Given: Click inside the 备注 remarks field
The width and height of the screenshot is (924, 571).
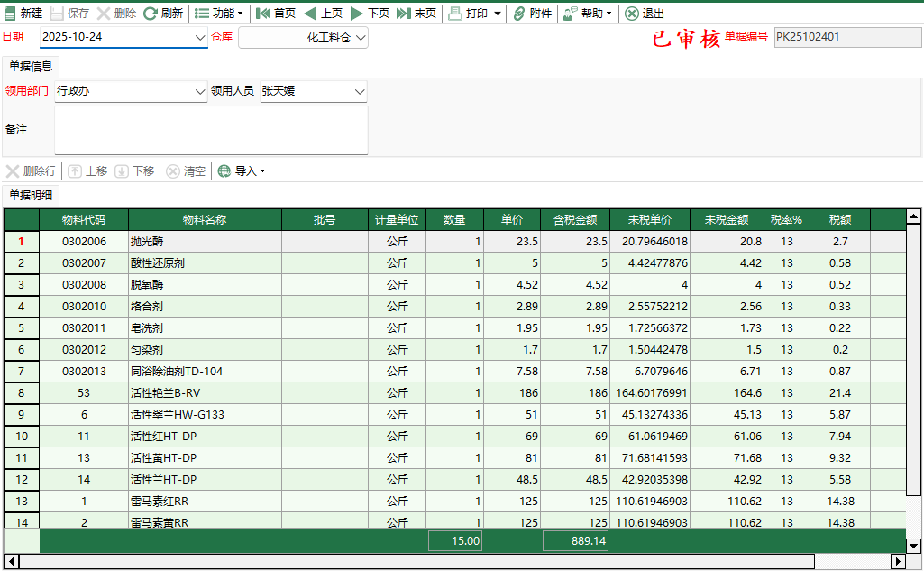Looking at the screenshot, I should click(x=212, y=129).
